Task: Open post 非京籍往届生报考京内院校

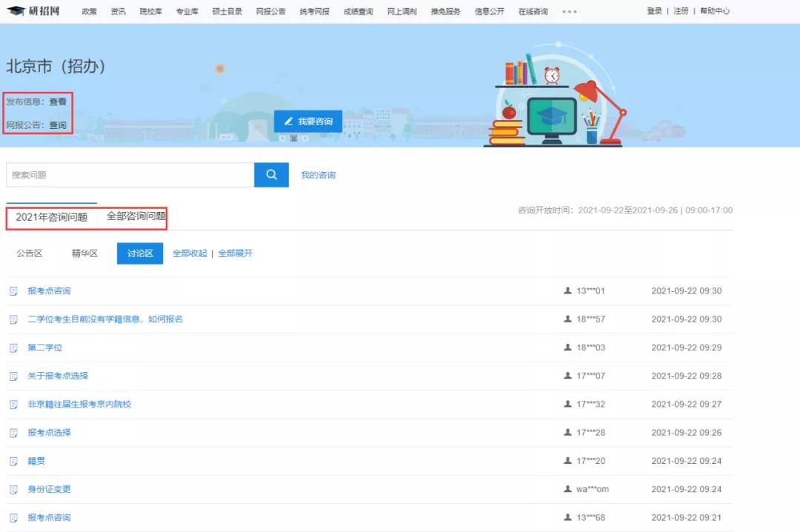Action: (79, 405)
